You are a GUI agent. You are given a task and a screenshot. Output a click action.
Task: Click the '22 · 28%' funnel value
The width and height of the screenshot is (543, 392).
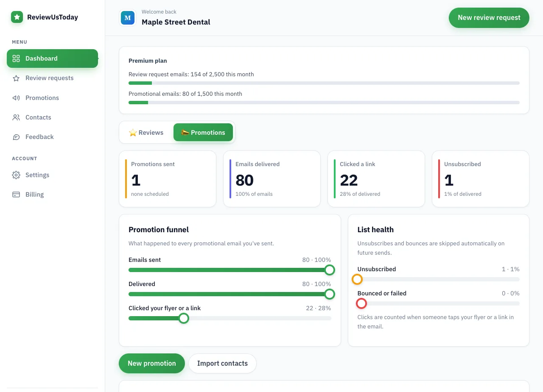(x=319, y=308)
